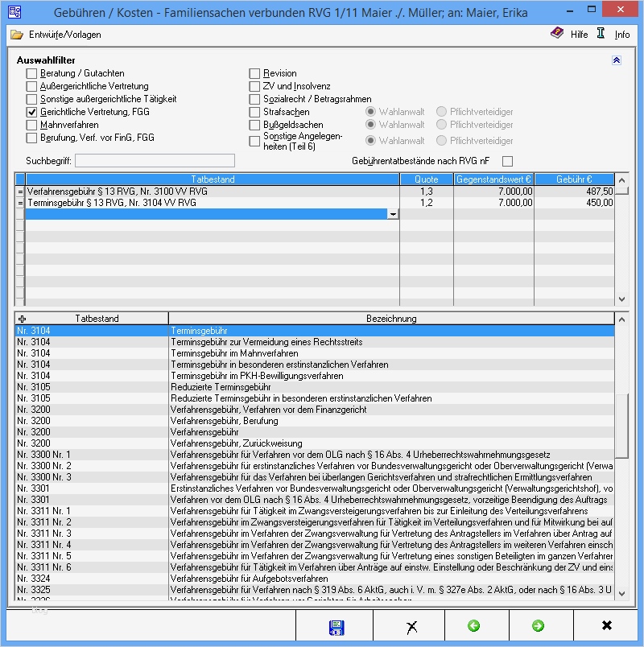644x647 pixels.
Task: Open the Info menu
Action: pos(622,35)
